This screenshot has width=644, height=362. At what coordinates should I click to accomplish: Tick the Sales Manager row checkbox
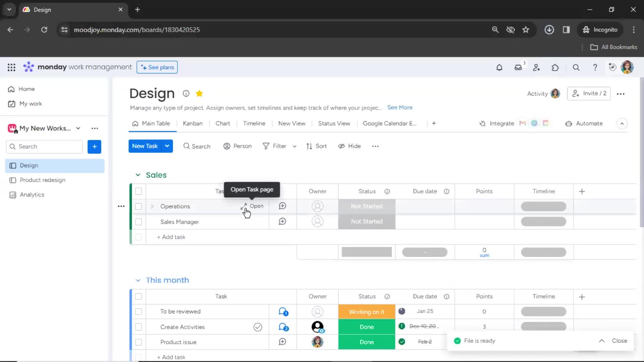(139, 222)
